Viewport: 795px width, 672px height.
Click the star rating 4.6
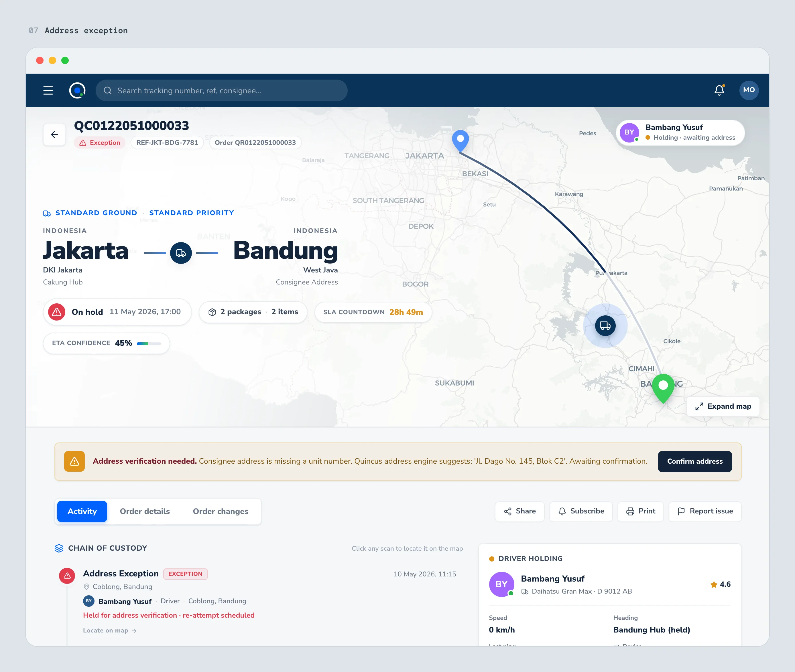point(720,584)
